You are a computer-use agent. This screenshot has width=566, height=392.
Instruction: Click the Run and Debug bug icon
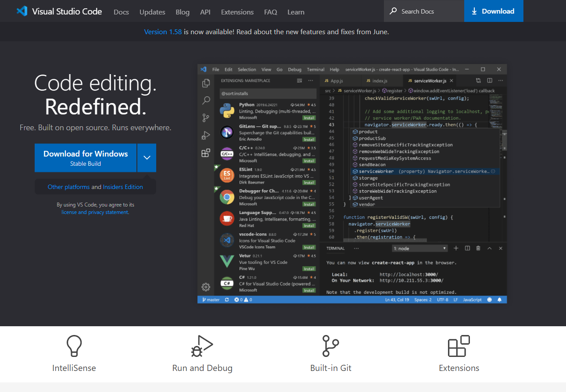point(202,346)
